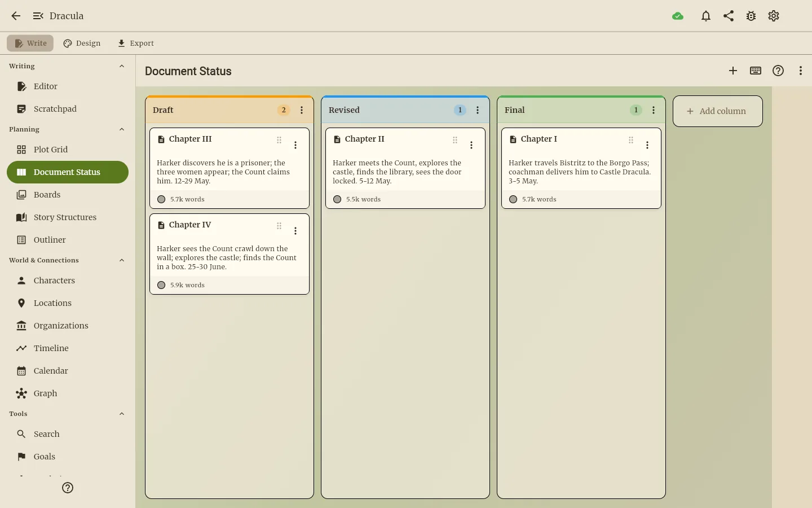Open Boards in the sidebar

pos(68,195)
